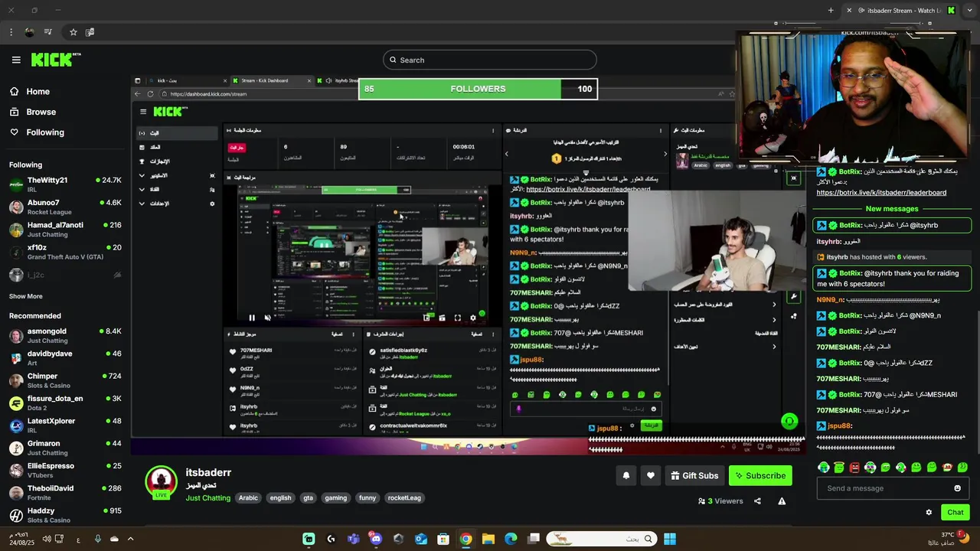This screenshot has width=980, height=551.
Task: Open a new browser tab with plus
Action: pos(831,10)
